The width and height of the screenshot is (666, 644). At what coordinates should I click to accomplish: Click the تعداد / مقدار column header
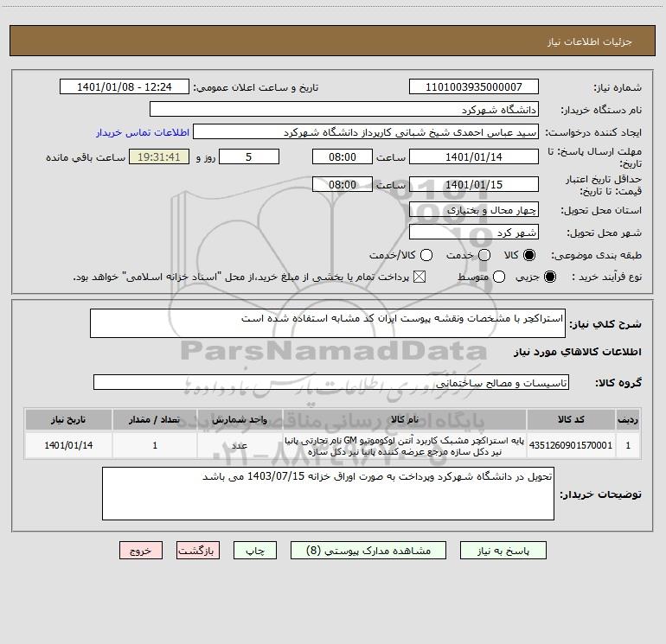pos(155,419)
